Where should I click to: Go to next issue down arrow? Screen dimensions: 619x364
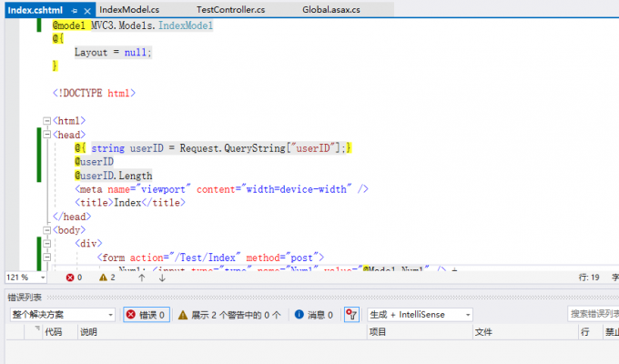coord(162,278)
